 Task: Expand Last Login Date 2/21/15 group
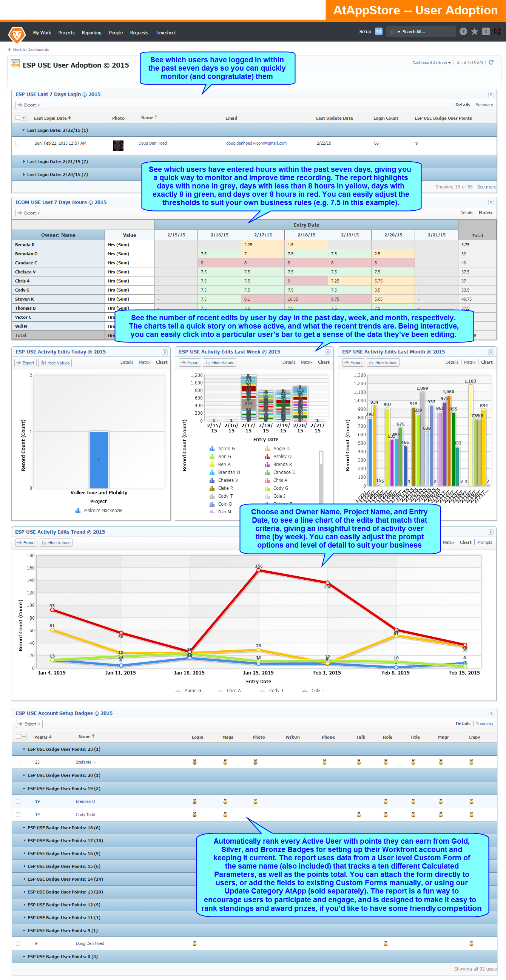point(23,162)
